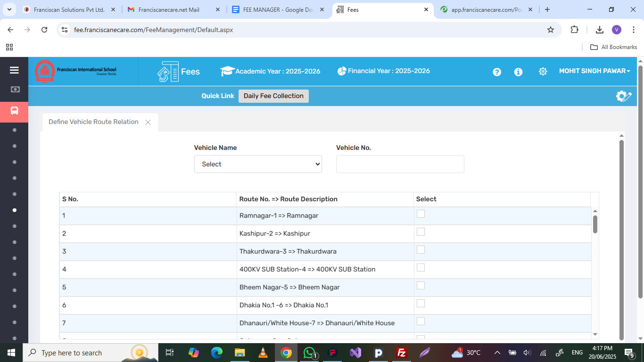Open the hamburger sidebar menu
Viewport: 644px width, 362px height.
[14, 70]
